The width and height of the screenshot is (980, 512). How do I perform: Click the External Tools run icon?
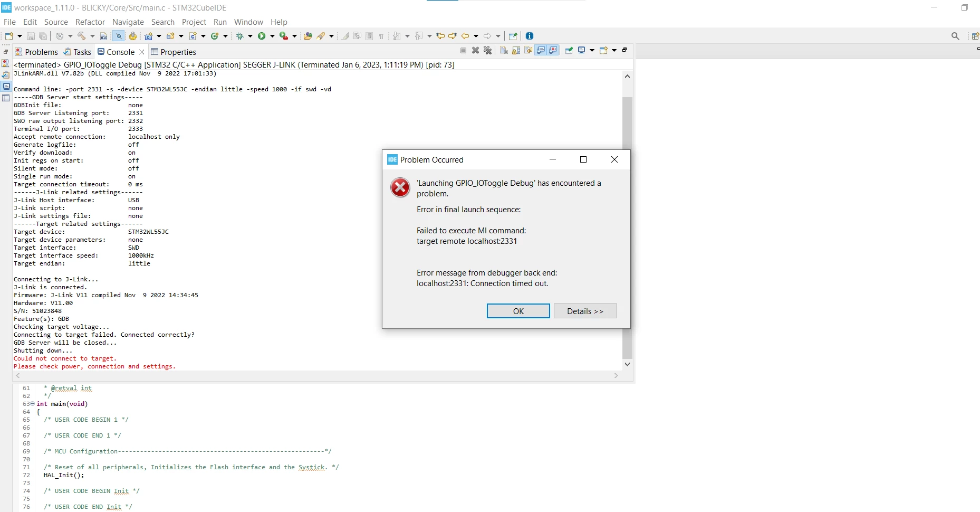coord(284,36)
